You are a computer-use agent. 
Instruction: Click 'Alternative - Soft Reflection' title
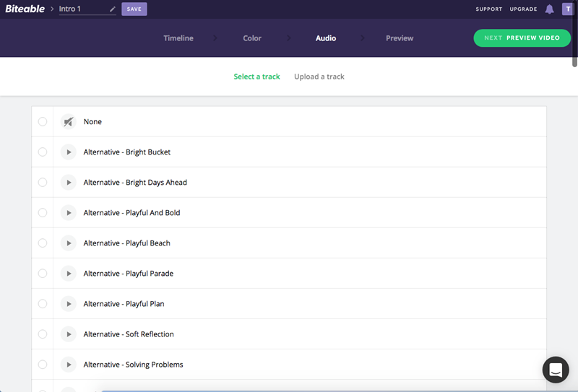point(129,334)
